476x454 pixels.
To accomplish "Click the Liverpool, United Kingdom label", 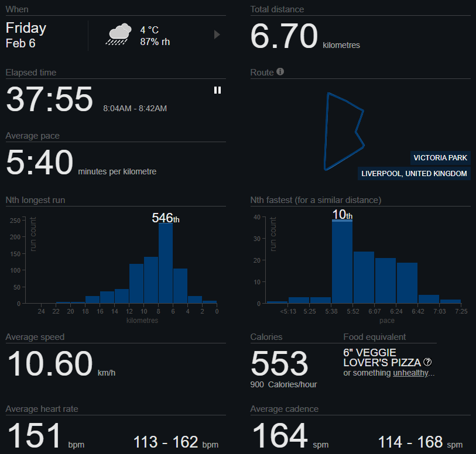I will pyautogui.click(x=414, y=174).
